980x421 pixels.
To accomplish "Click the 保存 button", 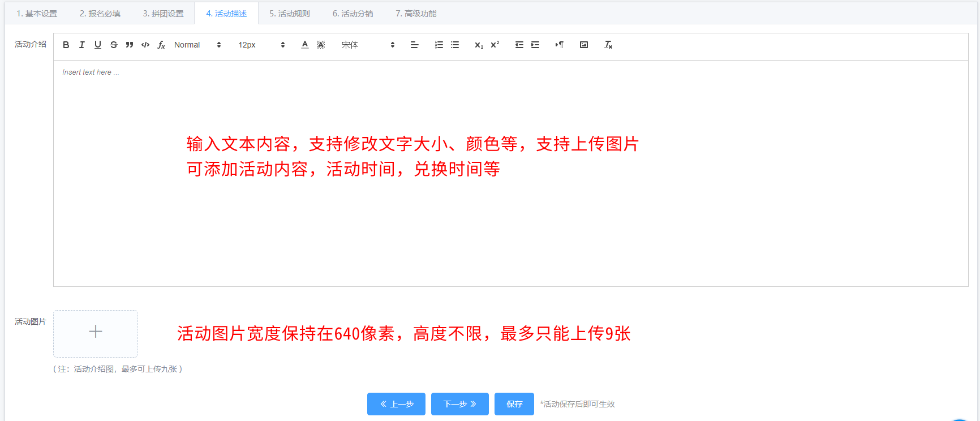I will click(514, 404).
